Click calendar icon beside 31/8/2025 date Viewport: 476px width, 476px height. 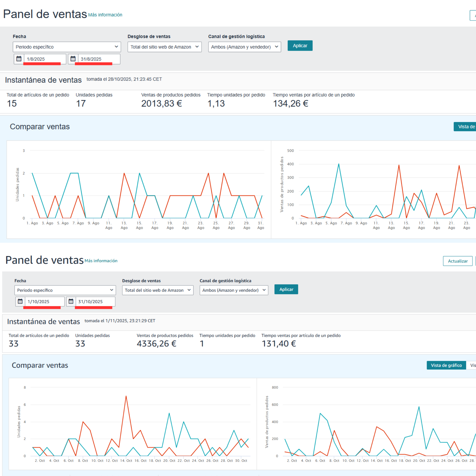(73, 59)
